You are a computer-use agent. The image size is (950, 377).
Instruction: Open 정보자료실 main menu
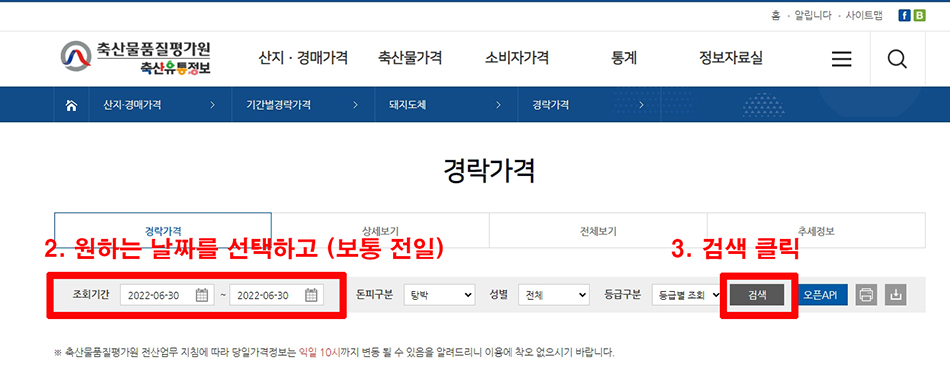(731, 59)
